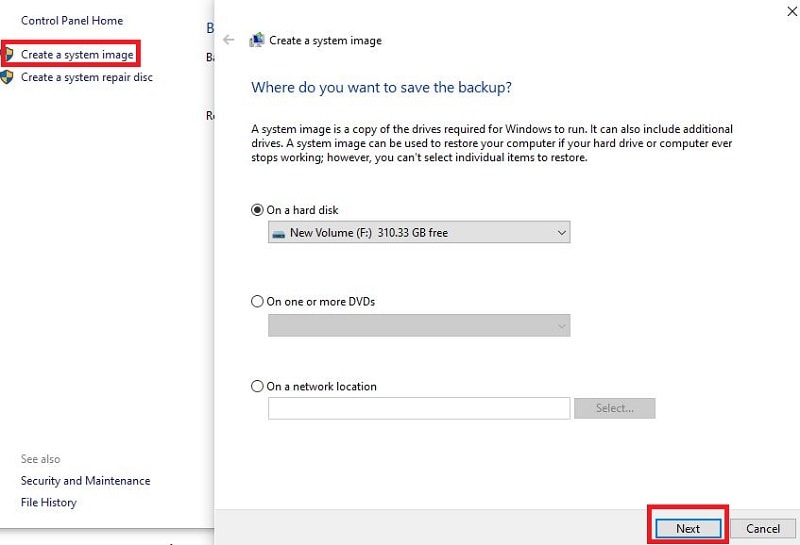Open Create a system repair disc link

87,77
